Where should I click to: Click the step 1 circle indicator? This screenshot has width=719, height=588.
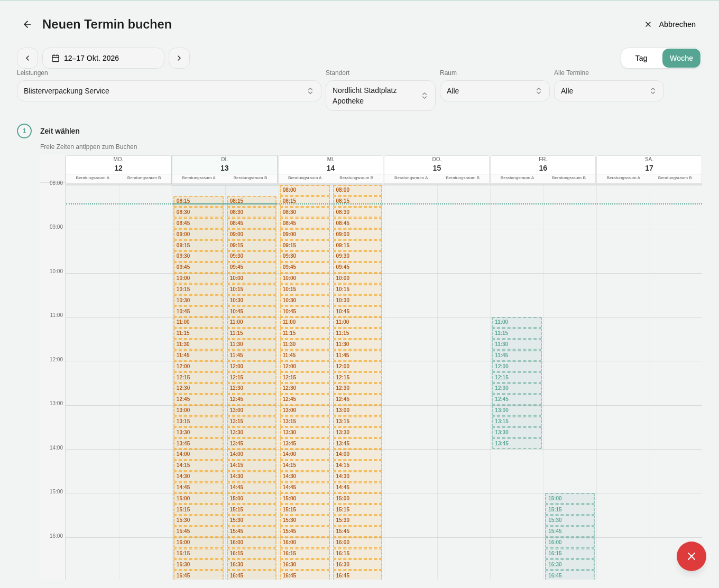[24, 131]
